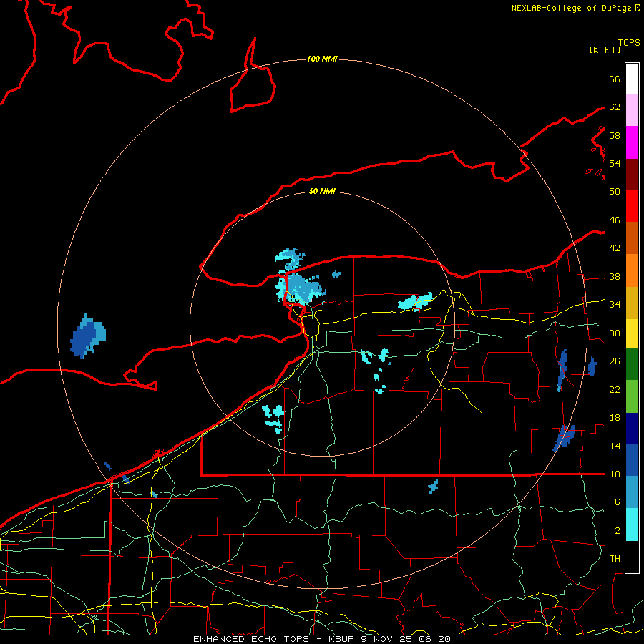Click the legend value '50'
644x644 pixels.
[x=615, y=192]
